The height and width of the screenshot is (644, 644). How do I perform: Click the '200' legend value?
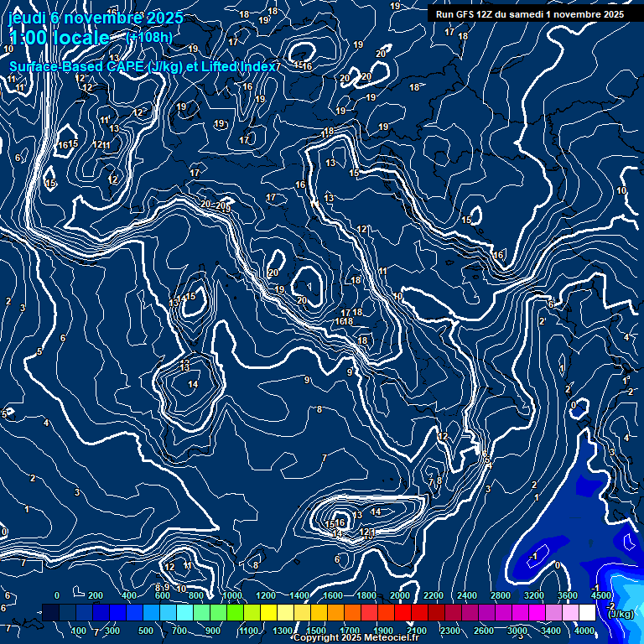(96, 595)
